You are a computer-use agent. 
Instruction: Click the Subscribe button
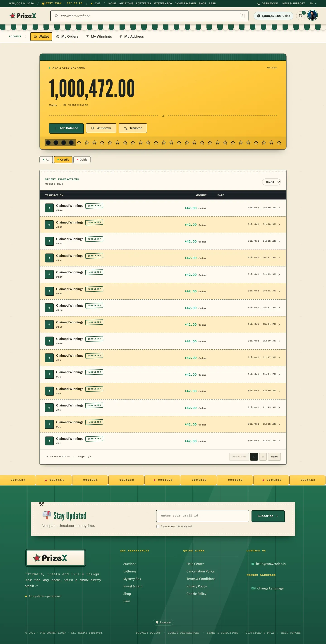pyautogui.click(x=268, y=516)
